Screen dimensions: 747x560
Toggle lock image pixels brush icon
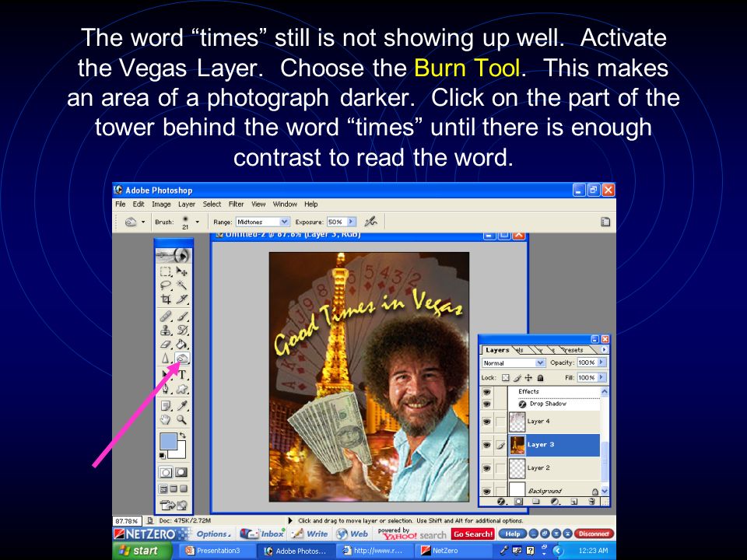point(517,378)
